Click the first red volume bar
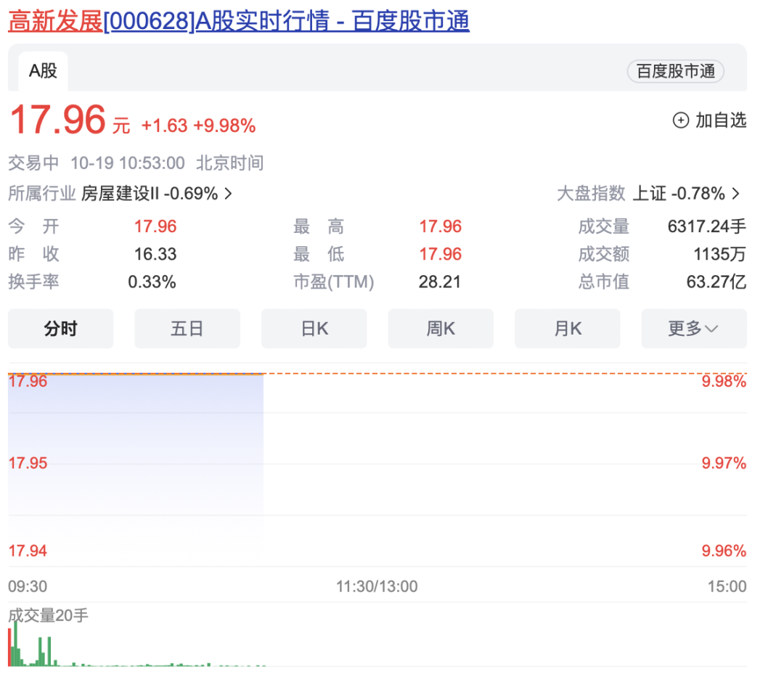This screenshot has width=784, height=677. (x=9, y=647)
